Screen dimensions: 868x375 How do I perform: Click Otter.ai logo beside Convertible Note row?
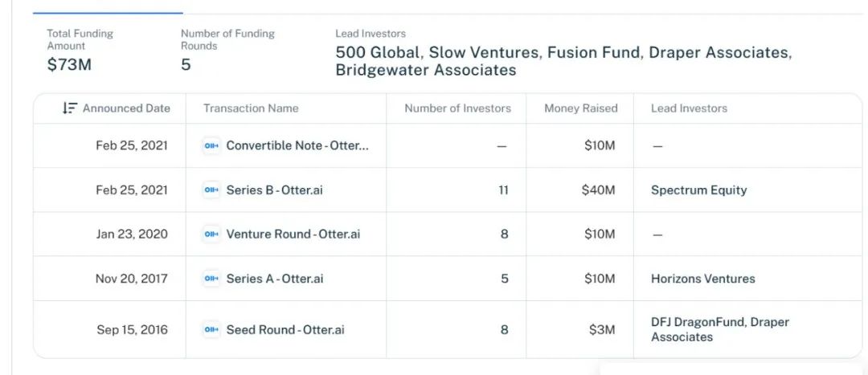211,146
